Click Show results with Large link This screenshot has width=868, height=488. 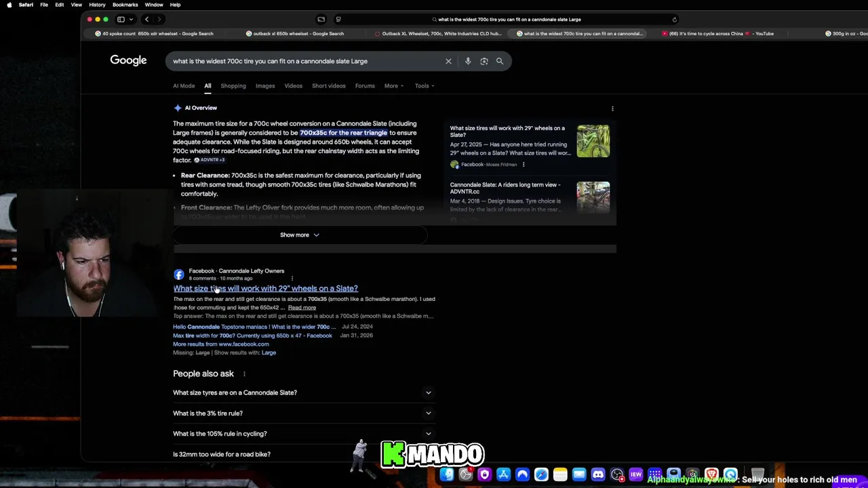point(269,353)
